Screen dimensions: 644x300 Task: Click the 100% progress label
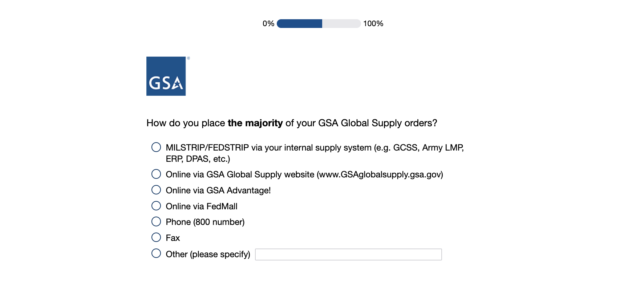click(x=373, y=24)
